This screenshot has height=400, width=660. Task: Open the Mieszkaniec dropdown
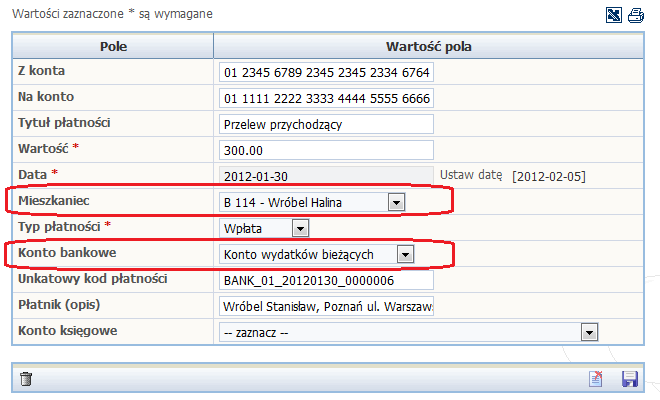(x=395, y=203)
